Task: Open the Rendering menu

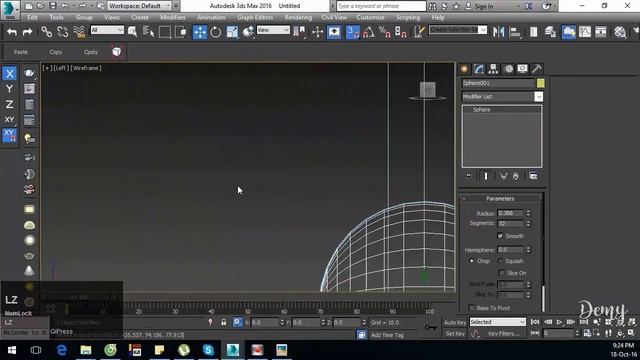Action: tap(298, 18)
